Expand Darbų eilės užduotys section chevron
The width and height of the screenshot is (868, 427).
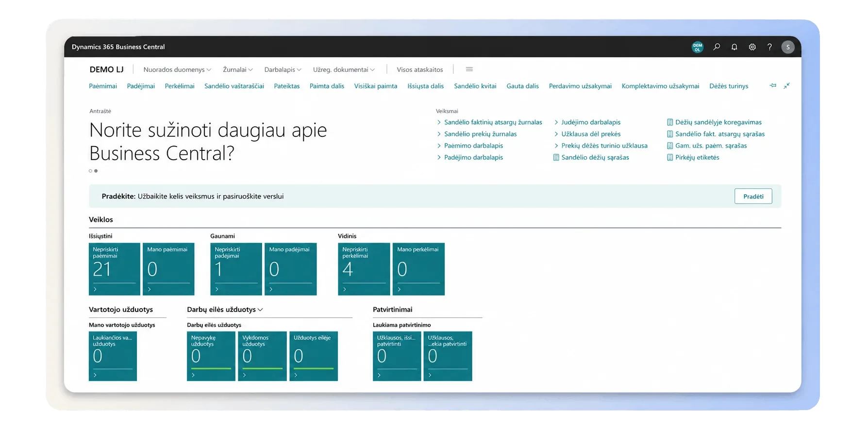[260, 310]
